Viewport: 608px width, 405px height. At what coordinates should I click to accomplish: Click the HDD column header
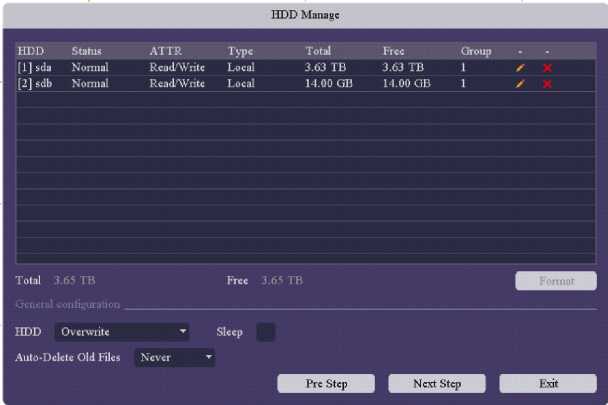click(x=31, y=50)
